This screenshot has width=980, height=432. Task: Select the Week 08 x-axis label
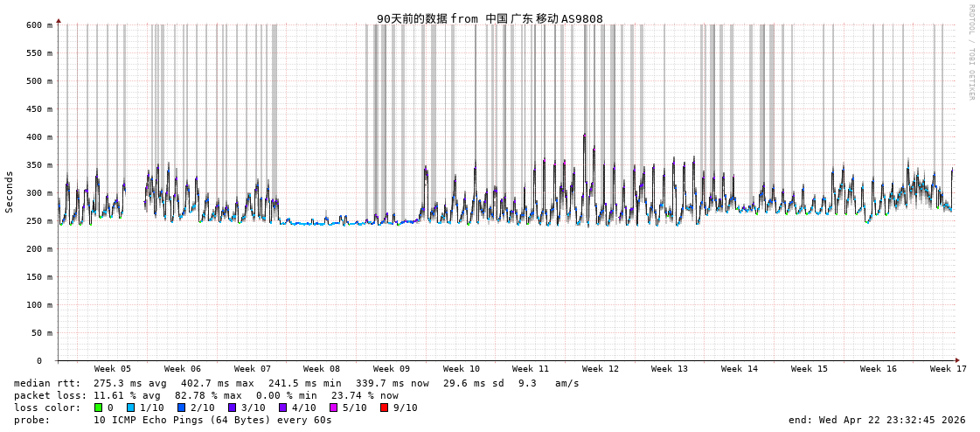(322, 369)
